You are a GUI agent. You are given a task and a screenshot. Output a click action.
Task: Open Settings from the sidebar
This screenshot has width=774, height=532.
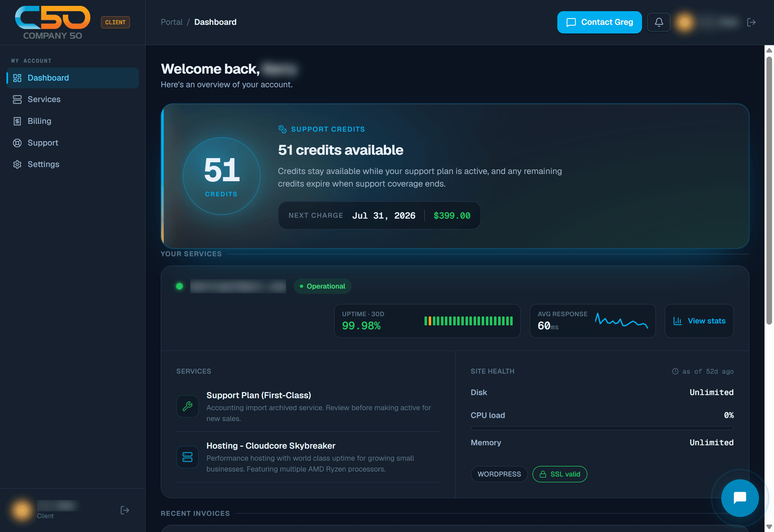click(x=73, y=164)
